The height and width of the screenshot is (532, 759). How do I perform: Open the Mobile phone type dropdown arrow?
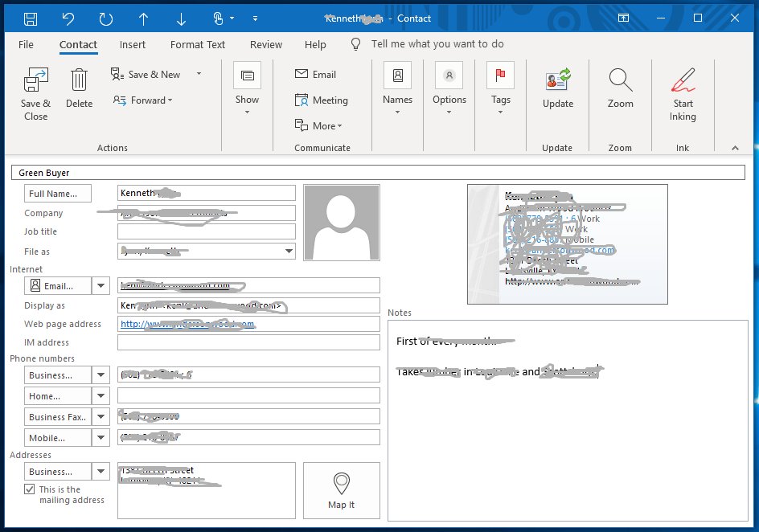pyautogui.click(x=101, y=437)
